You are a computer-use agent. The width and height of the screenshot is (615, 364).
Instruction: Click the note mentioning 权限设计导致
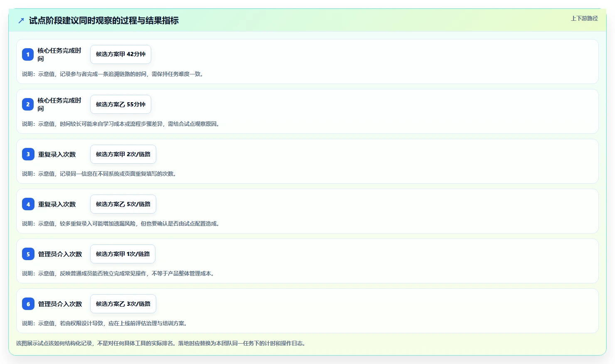[105, 323]
